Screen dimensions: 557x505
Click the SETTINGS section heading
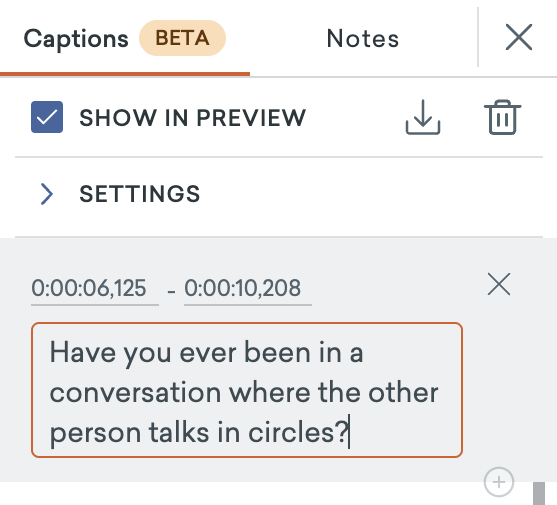coord(140,194)
